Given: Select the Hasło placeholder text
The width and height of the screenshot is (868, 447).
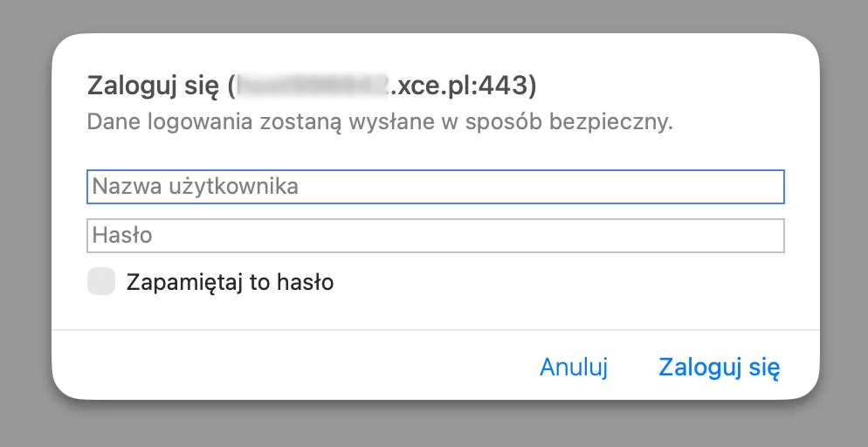Looking at the screenshot, I should 122,236.
